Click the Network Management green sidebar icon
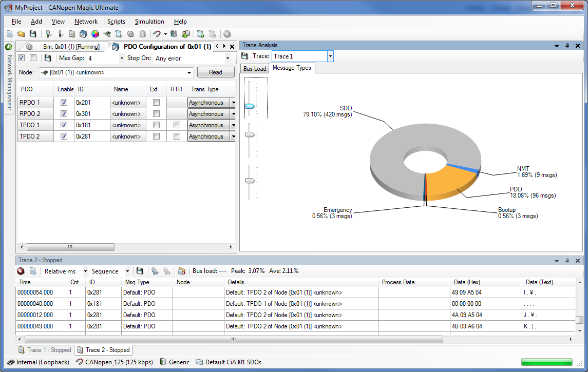Screen dimensions: 588x372 point(9,47)
